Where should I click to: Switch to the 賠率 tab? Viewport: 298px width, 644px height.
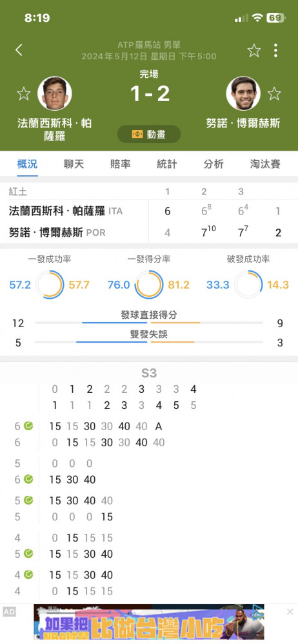[120, 164]
